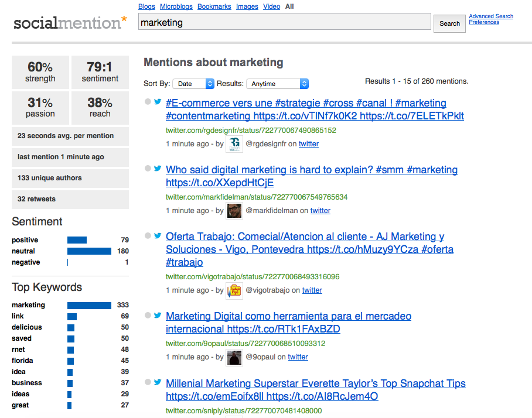Image resolution: width=532 pixels, height=418 pixels.
Task: Open @rgdesignfr avatar image
Action: point(234,144)
